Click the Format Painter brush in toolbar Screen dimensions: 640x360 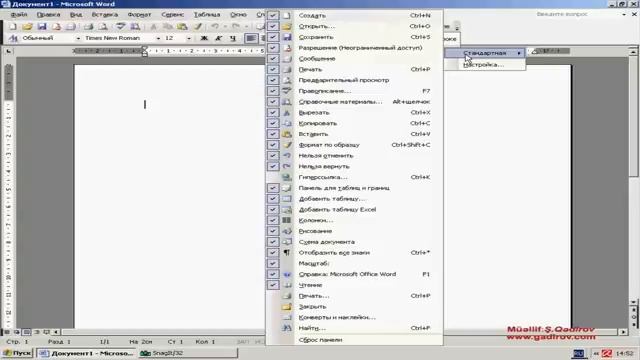198,27
